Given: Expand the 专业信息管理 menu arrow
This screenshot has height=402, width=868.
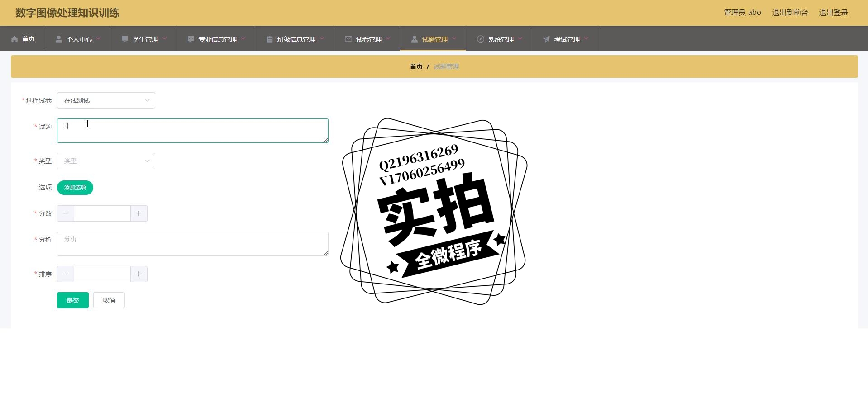Looking at the screenshot, I should 243,38.
